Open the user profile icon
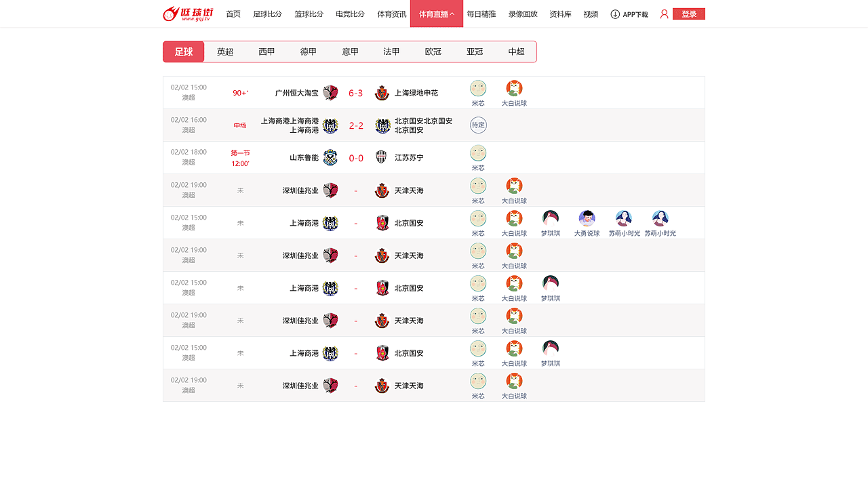868x488 pixels. [663, 13]
